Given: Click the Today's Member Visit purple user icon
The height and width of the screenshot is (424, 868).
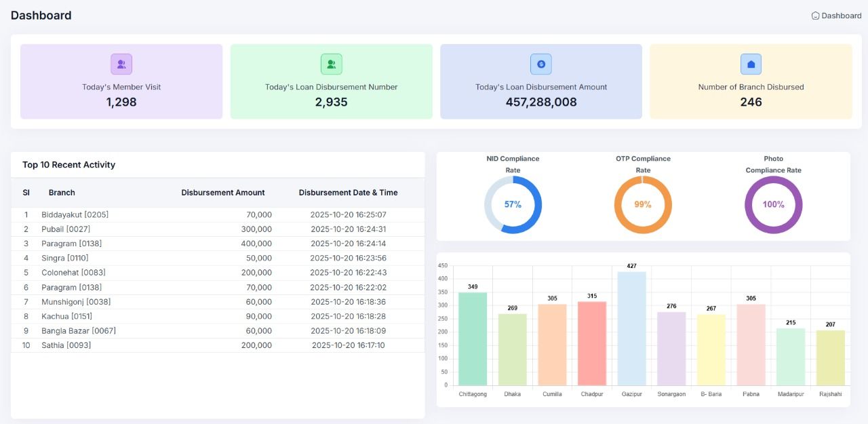Looking at the screenshot, I should 121,64.
